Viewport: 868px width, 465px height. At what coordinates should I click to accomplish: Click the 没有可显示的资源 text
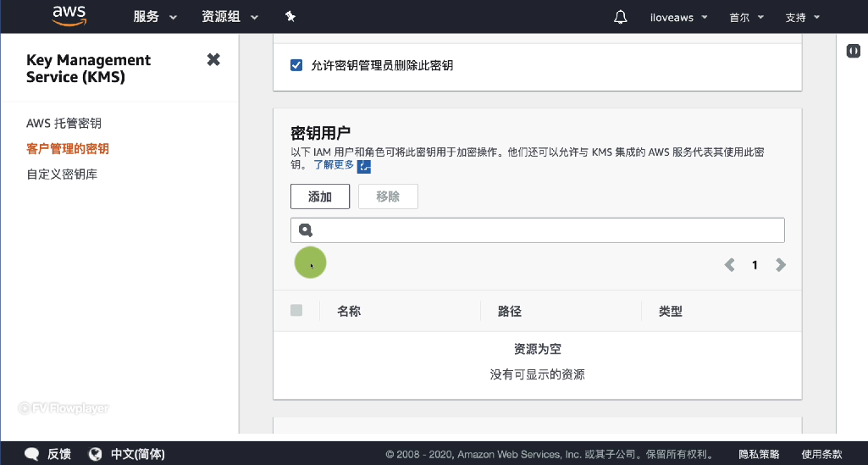click(x=538, y=374)
